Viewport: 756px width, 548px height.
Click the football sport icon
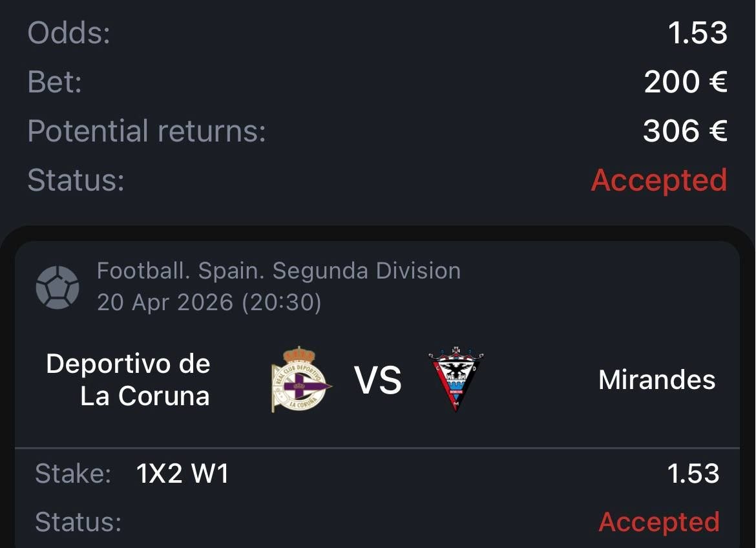click(58, 286)
